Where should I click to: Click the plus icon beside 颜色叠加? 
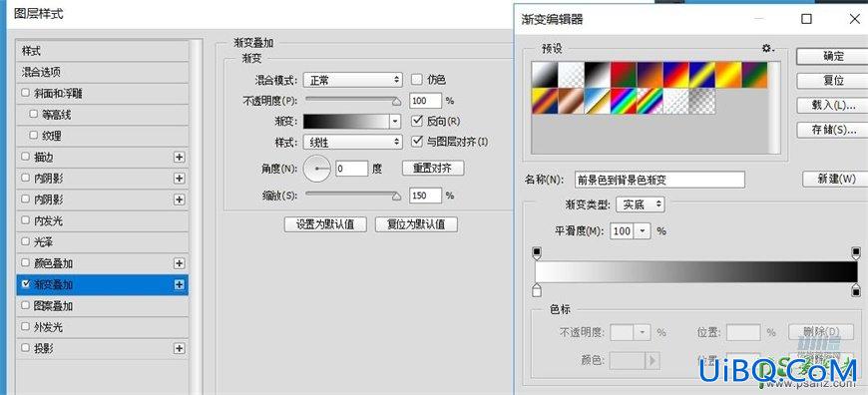point(179,263)
